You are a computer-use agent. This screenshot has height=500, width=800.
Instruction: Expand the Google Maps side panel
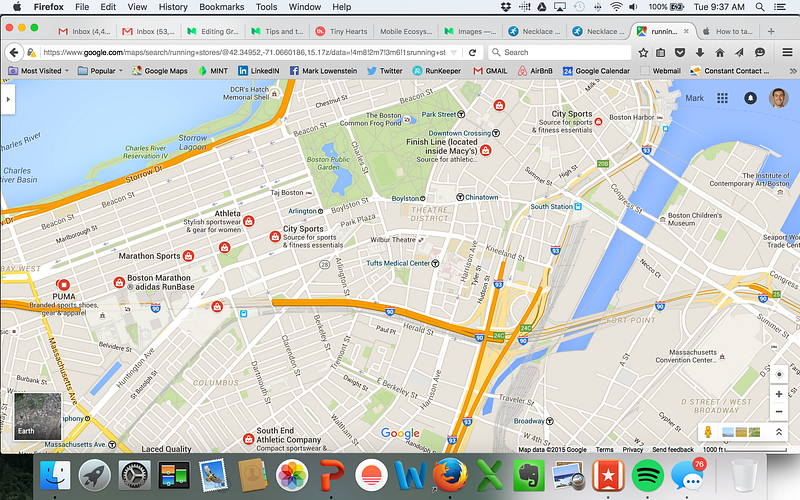8,99
